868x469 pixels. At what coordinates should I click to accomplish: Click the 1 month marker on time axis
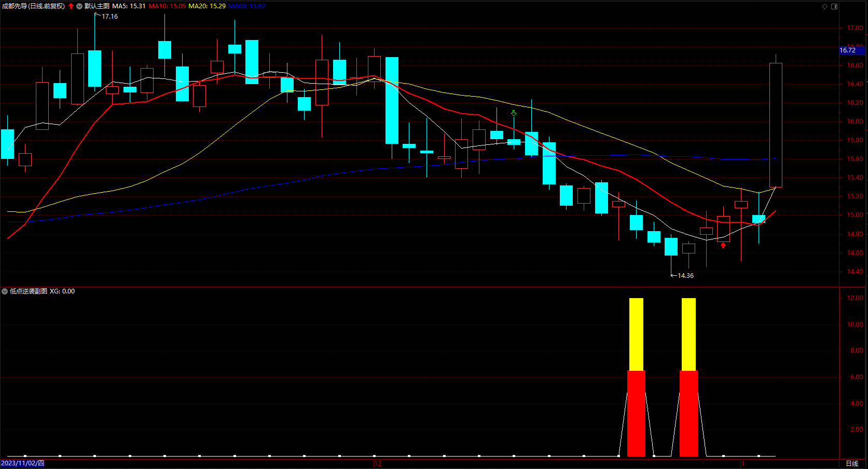coord(742,464)
